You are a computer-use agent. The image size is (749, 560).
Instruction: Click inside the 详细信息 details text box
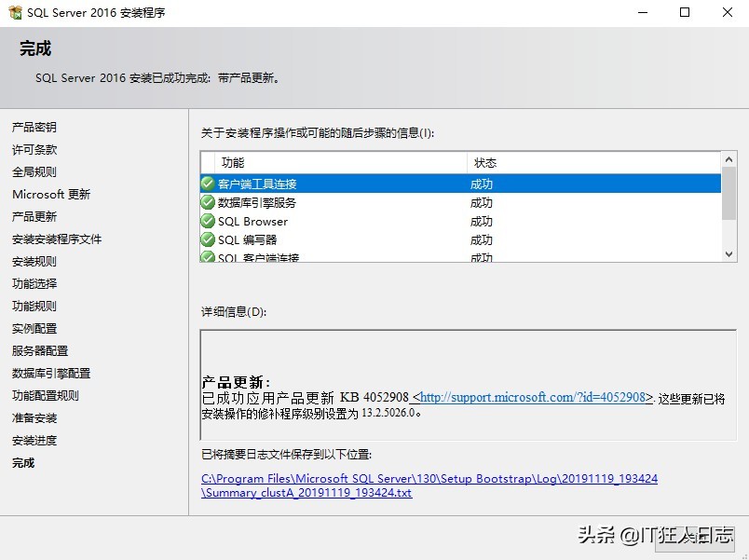click(x=468, y=385)
